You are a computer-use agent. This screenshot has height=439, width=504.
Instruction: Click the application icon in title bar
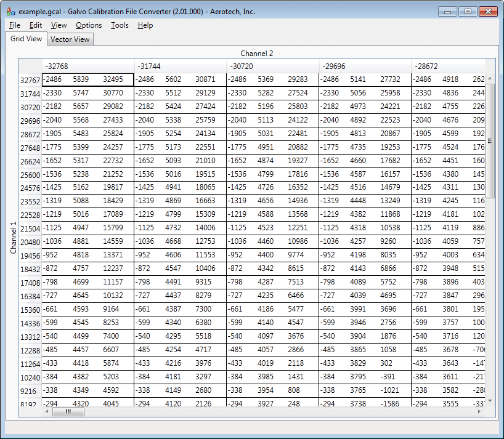(x=10, y=12)
